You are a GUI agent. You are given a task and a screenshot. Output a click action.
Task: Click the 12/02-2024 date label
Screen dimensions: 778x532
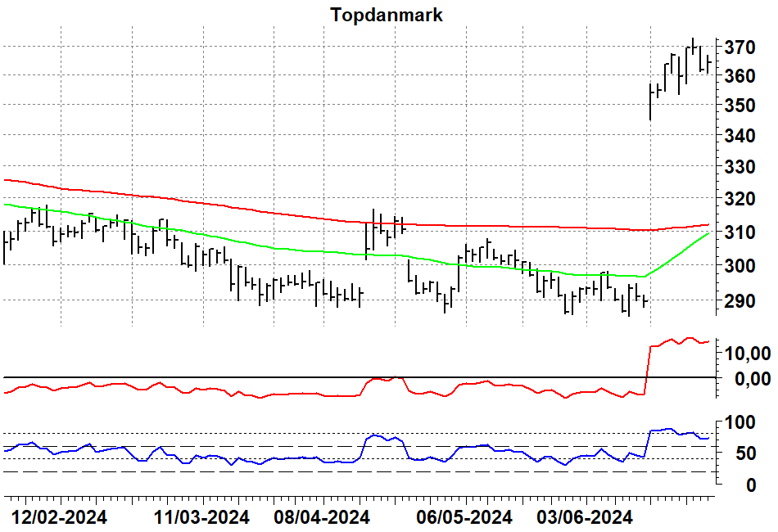coord(59,517)
